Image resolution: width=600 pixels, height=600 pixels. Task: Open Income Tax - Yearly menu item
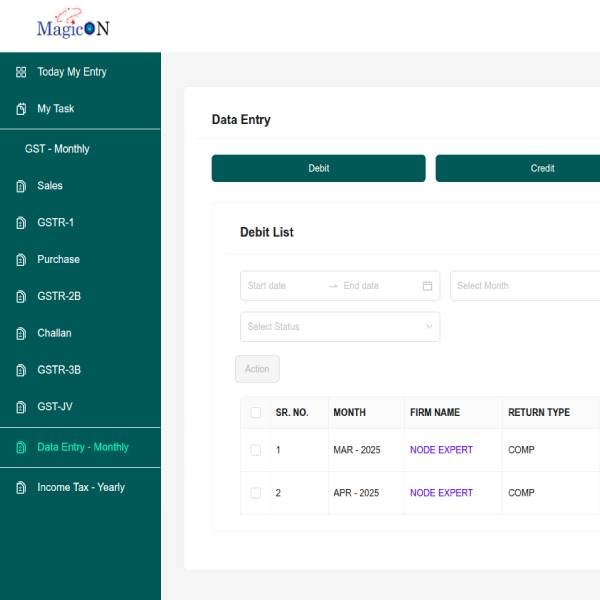pyautogui.click(x=80, y=487)
